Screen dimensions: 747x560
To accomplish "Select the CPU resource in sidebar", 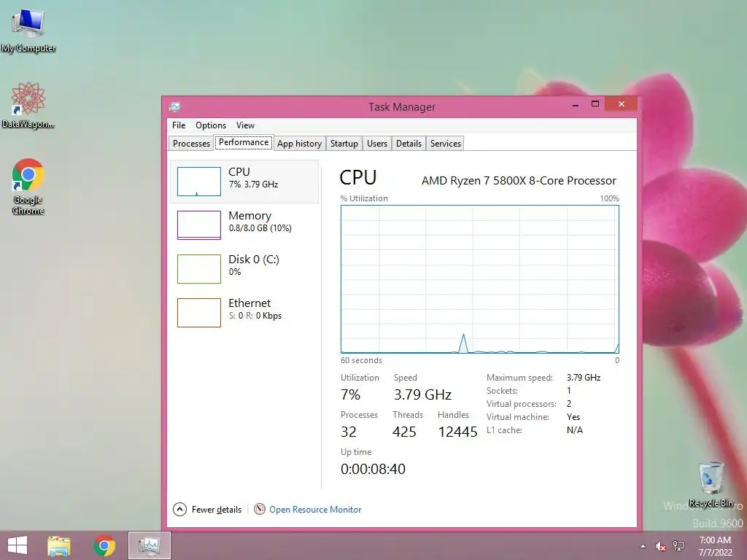I will [244, 182].
